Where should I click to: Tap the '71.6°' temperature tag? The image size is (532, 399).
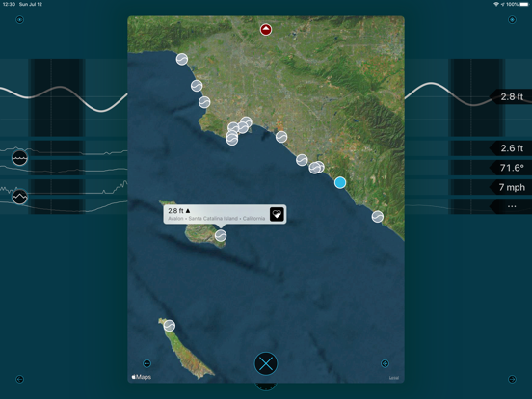point(511,168)
